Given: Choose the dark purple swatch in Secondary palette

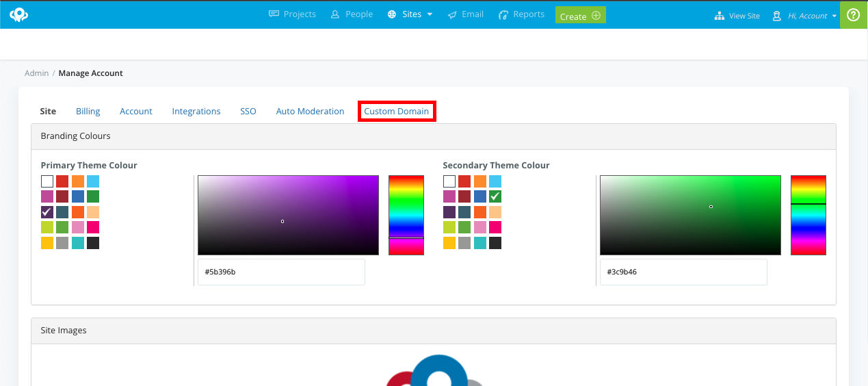Looking at the screenshot, I should pyautogui.click(x=449, y=212).
